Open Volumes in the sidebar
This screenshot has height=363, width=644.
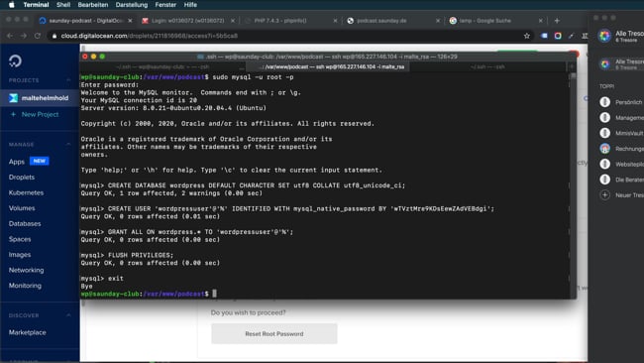22,208
